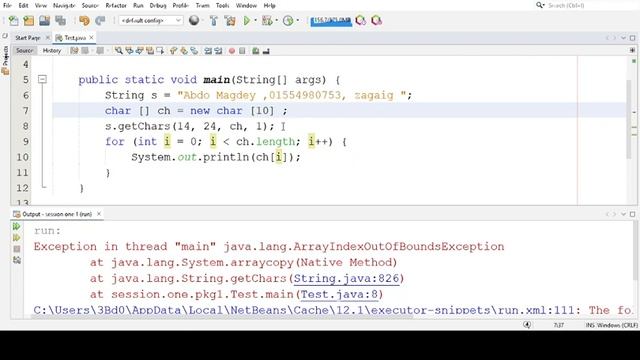Follow the String.java:826 stack trace link

pos(346,278)
